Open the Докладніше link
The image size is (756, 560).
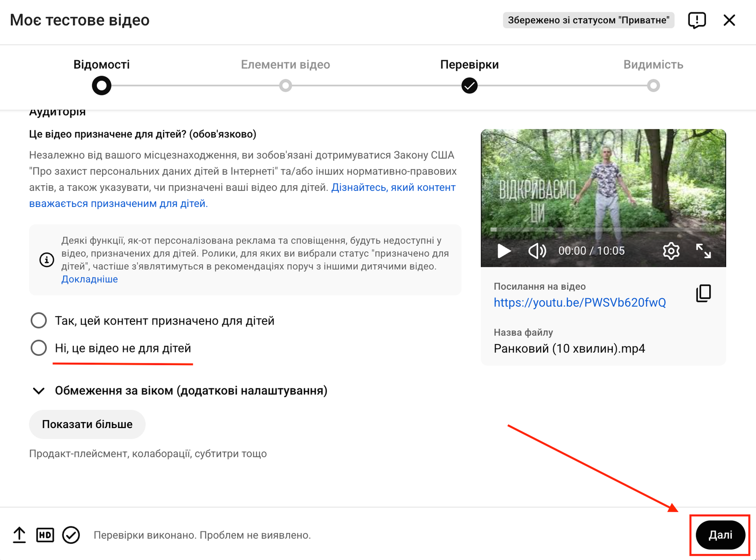[90, 279]
